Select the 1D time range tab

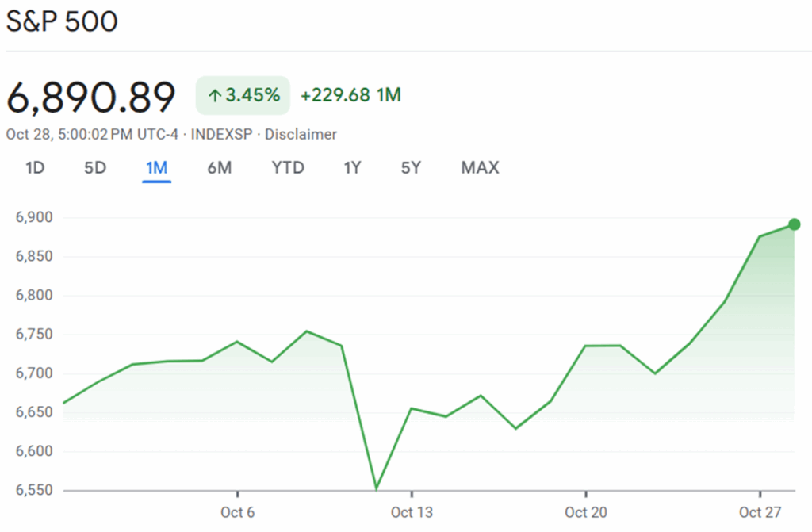(x=34, y=167)
